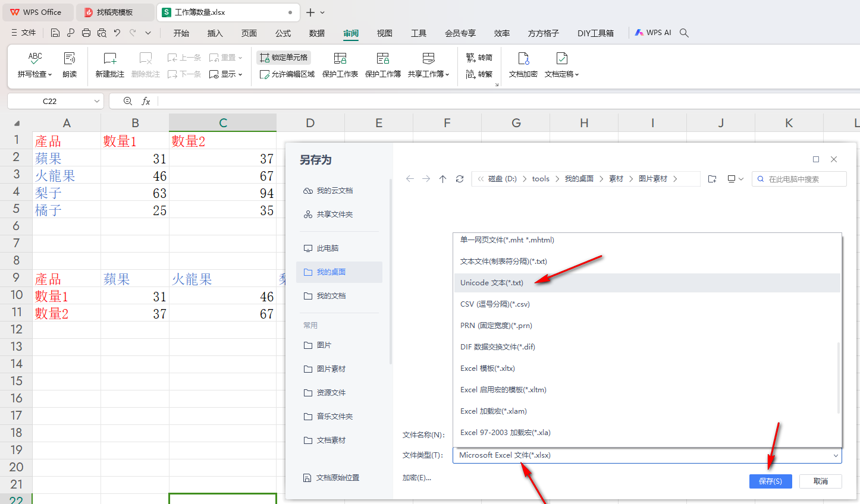Image resolution: width=860 pixels, height=504 pixels.
Task: Click the zoom icon beside formula bar
Action: click(x=127, y=101)
